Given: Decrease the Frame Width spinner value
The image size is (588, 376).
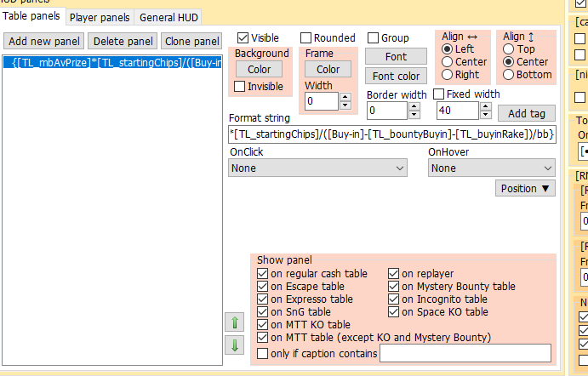Looking at the screenshot, I should [345, 105].
